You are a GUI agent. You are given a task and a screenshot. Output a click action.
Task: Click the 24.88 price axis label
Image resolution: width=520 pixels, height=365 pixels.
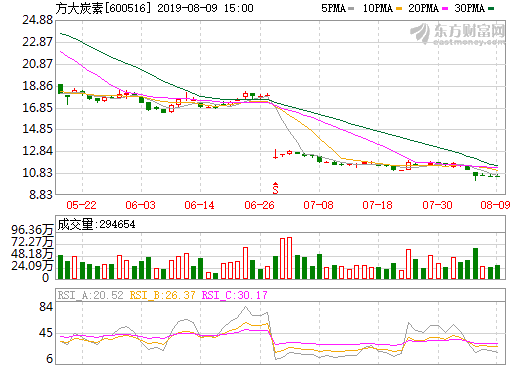(37, 20)
